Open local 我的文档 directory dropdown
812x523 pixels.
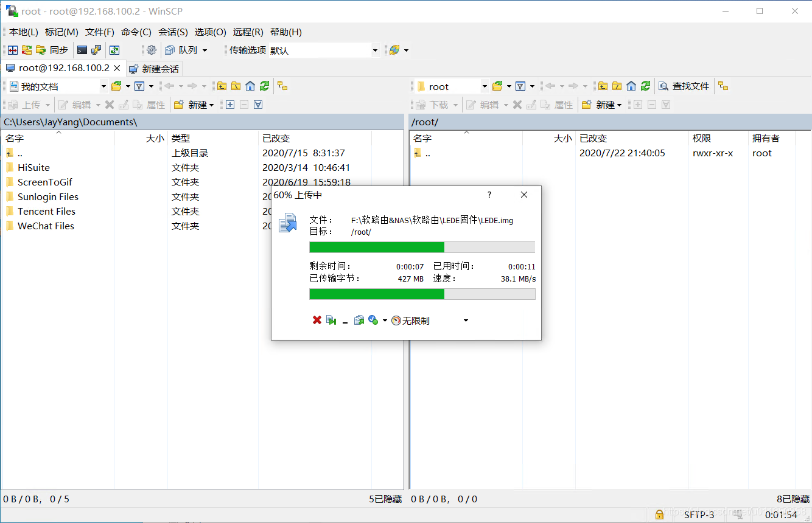tap(103, 86)
